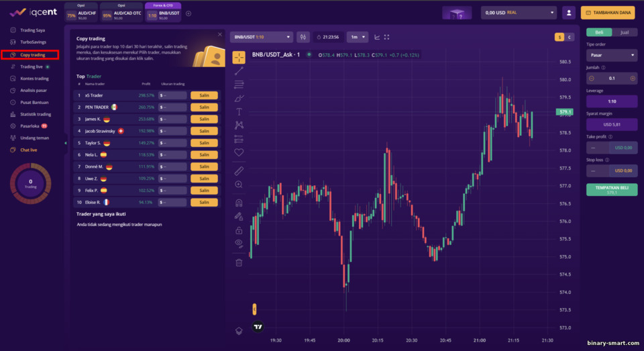Image resolution: width=644 pixels, height=351 pixels.
Task: Select the Jual order side
Action: [x=625, y=32]
